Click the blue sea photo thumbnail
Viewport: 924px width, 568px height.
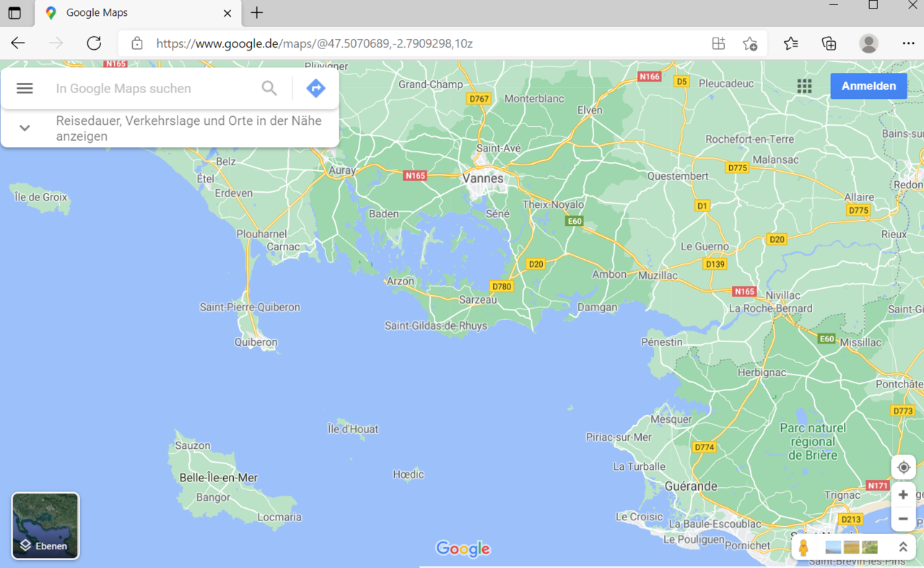pyautogui.click(x=833, y=547)
